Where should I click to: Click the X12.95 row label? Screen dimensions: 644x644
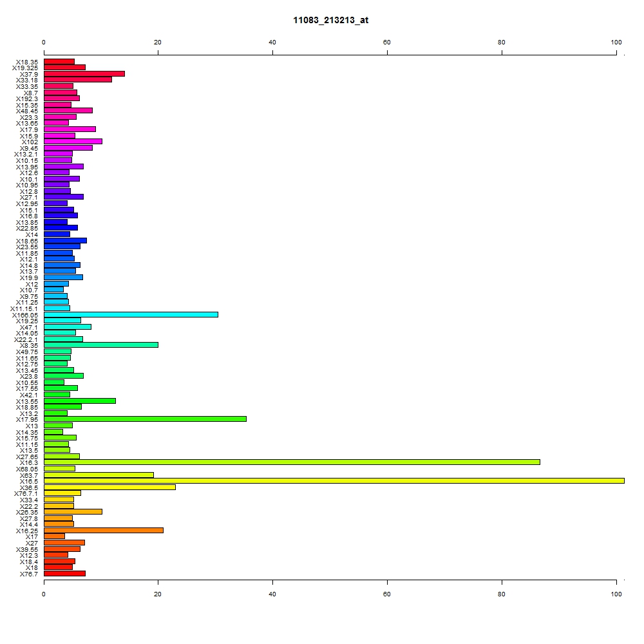click(27, 204)
